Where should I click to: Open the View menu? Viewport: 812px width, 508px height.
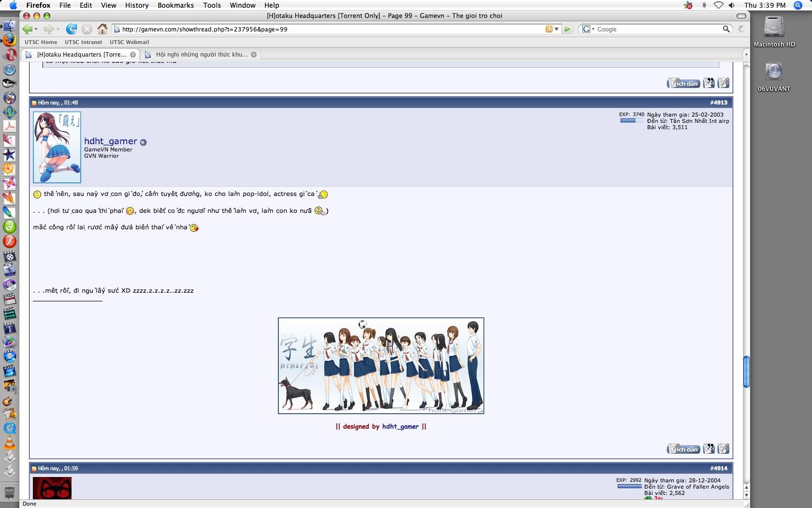(108, 5)
